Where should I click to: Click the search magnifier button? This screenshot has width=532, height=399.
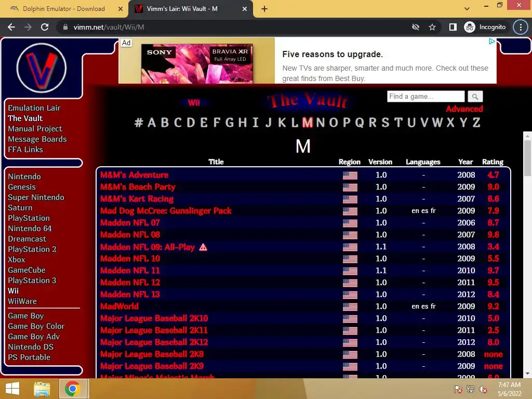coord(475,97)
